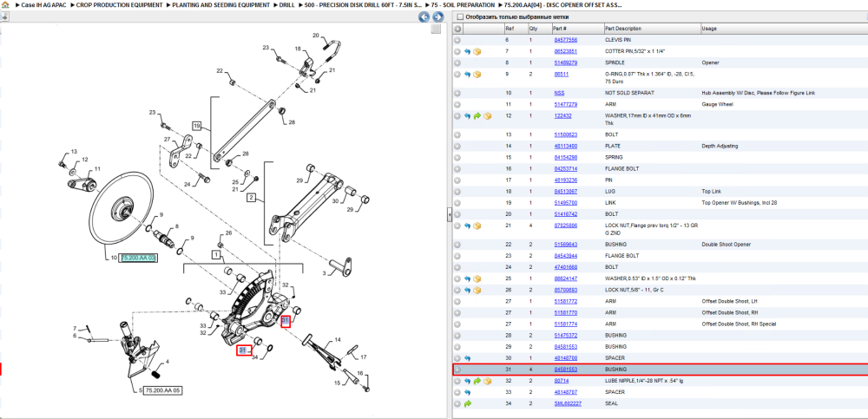This screenshot has width=868, height=419.
Task: Select 'Top Opener W/ Bushings, Incl 28' text
Action: point(740,203)
